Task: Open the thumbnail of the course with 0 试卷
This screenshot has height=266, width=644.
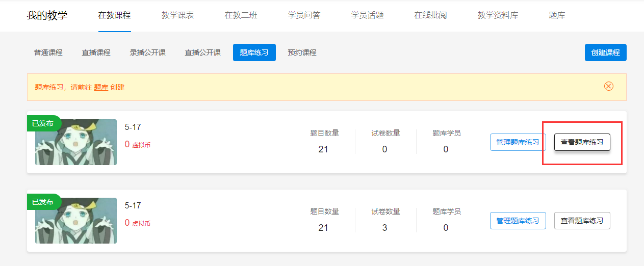Action: pyautogui.click(x=76, y=142)
